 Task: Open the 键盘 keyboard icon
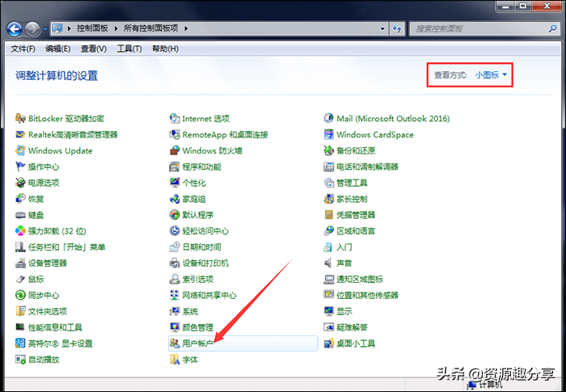point(20,215)
